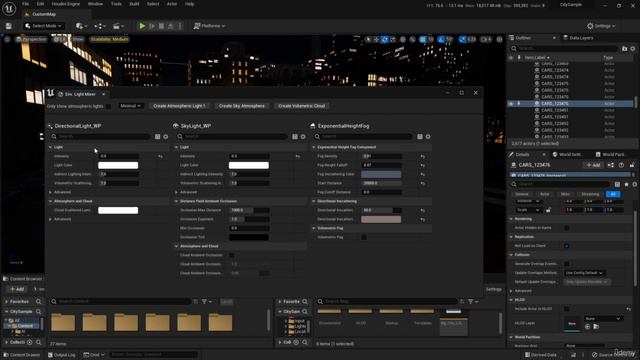Click the Add button in Content Browser
Viewport: 640px width, 360px height.
click(x=16, y=289)
